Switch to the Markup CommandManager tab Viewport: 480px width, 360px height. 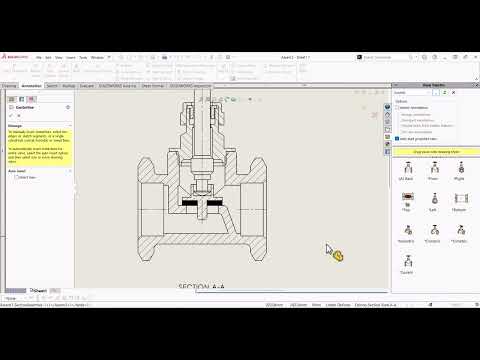69,86
